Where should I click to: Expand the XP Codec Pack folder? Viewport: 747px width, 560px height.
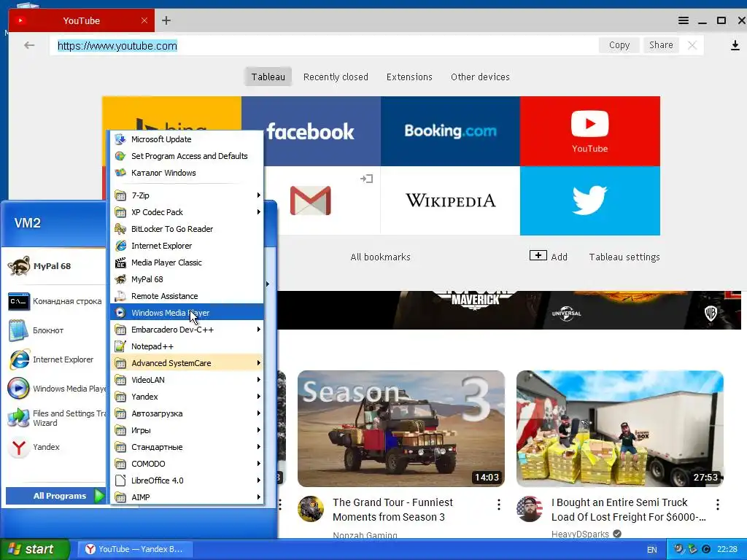(x=187, y=212)
